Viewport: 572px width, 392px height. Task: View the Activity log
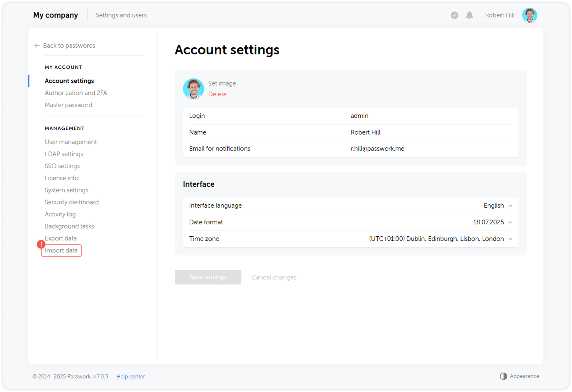click(x=60, y=214)
